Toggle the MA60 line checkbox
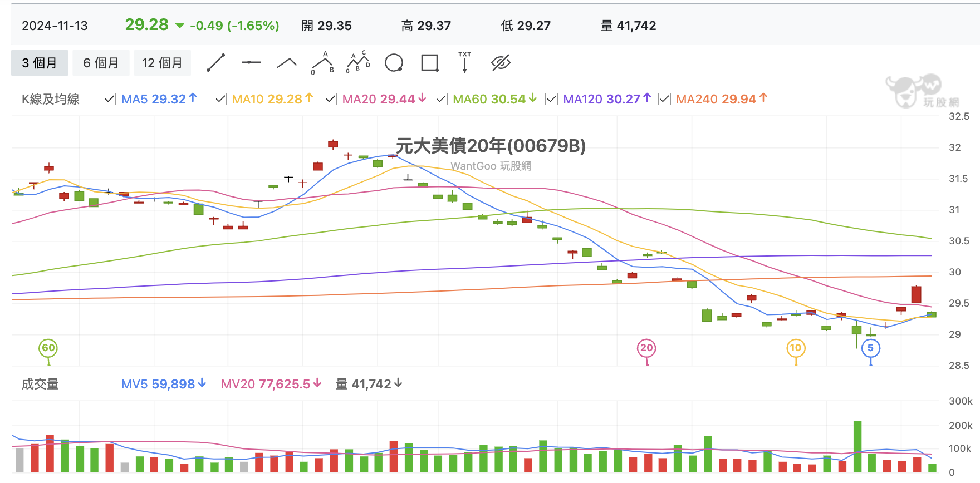This screenshot has width=980, height=483. tap(441, 99)
